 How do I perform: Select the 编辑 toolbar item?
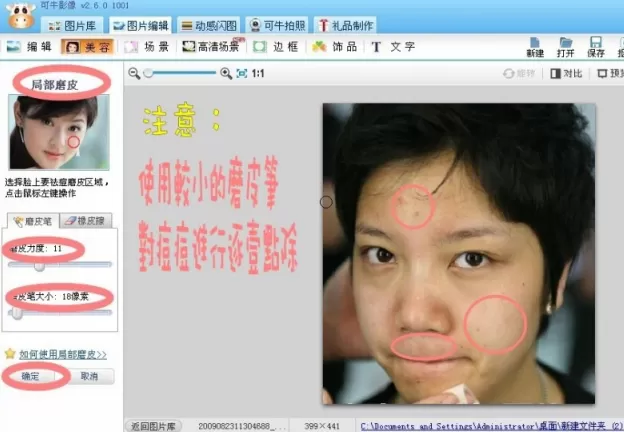coord(30,47)
